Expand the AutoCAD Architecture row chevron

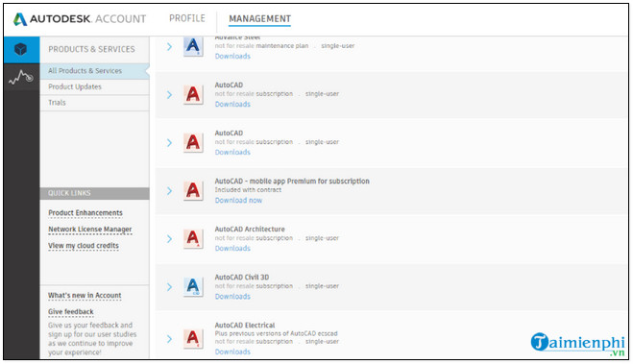(x=170, y=239)
